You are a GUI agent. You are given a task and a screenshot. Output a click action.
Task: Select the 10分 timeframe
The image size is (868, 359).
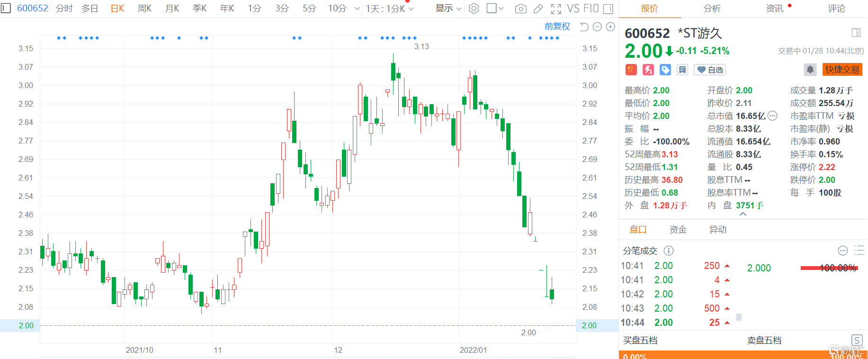337,9
